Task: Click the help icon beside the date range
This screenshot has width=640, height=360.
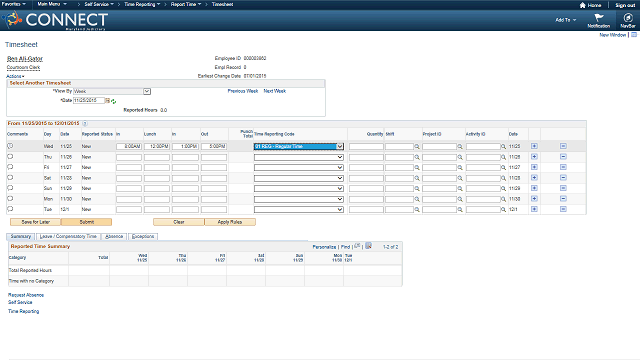Action: click(85, 123)
